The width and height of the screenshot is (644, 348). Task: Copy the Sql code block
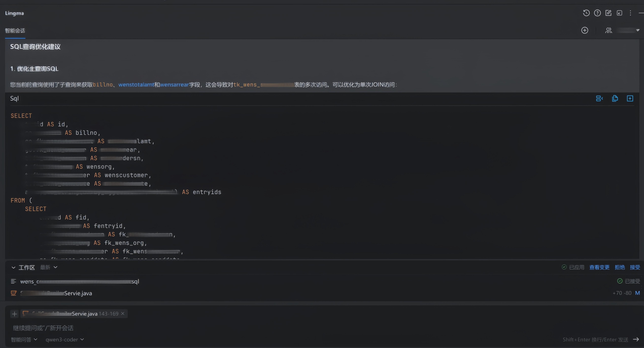tap(615, 99)
